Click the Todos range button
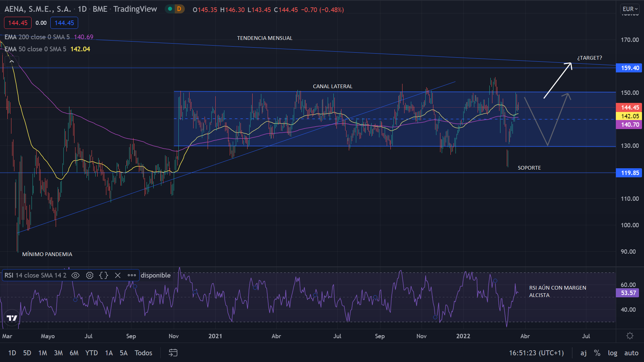 coord(143,353)
